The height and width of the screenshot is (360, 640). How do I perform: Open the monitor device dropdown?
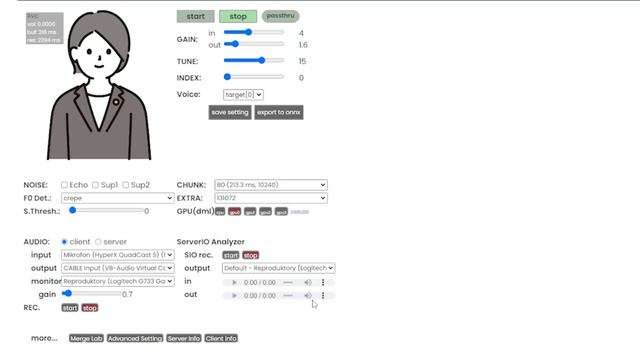118,281
